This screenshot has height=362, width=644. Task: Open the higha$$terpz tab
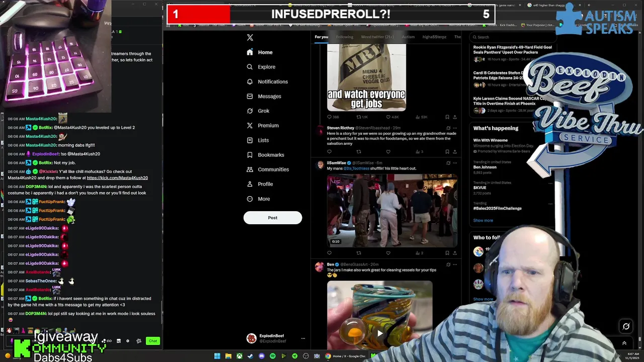(434, 37)
